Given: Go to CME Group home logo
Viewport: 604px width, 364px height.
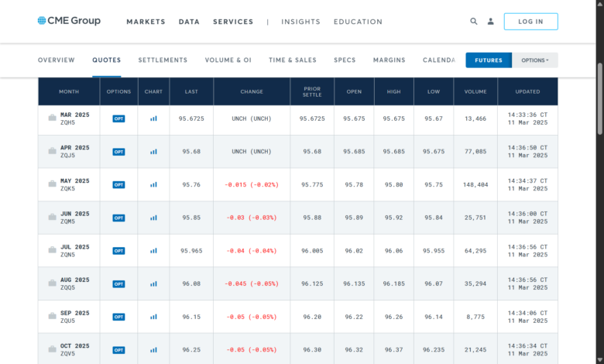Looking at the screenshot, I should pos(69,21).
